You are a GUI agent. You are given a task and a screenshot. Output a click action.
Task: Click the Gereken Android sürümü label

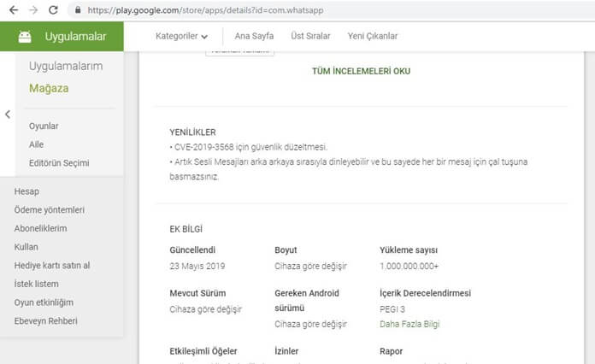pos(307,300)
